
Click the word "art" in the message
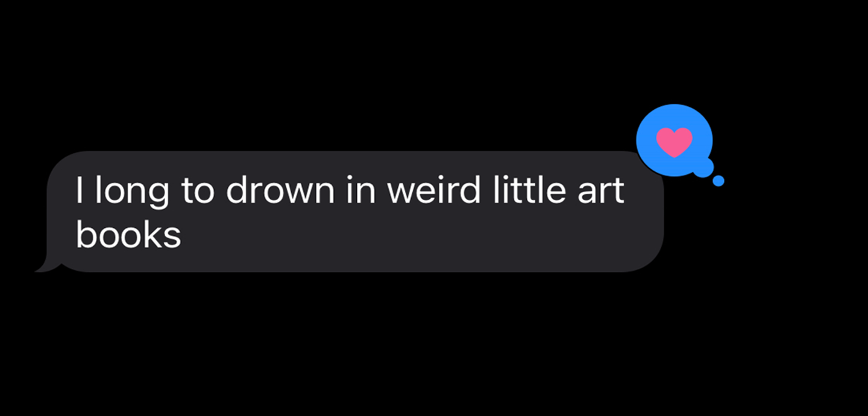[x=597, y=191]
